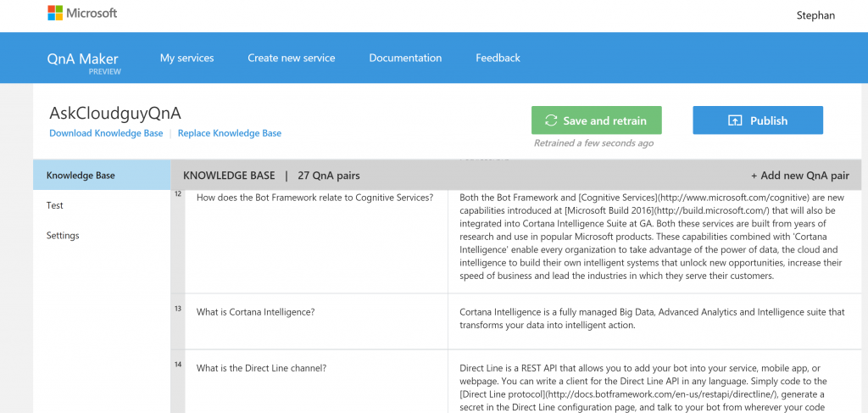The width and height of the screenshot is (868, 413).
Task: Click the Publish button
Action: click(x=758, y=120)
